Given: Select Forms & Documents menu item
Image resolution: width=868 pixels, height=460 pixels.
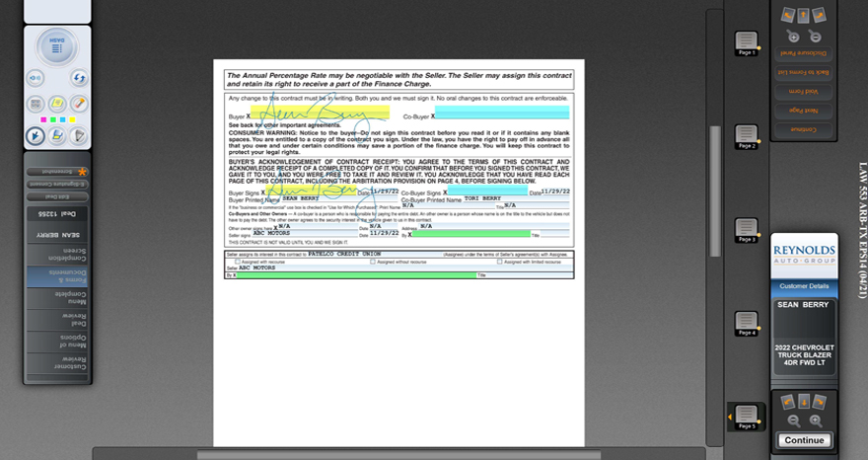Looking at the screenshot, I should (57, 276).
